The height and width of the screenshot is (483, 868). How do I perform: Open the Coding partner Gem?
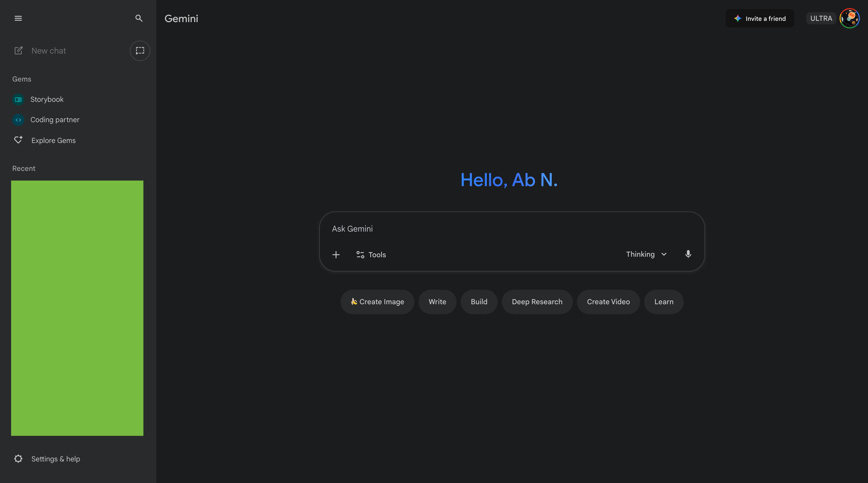pos(55,120)
